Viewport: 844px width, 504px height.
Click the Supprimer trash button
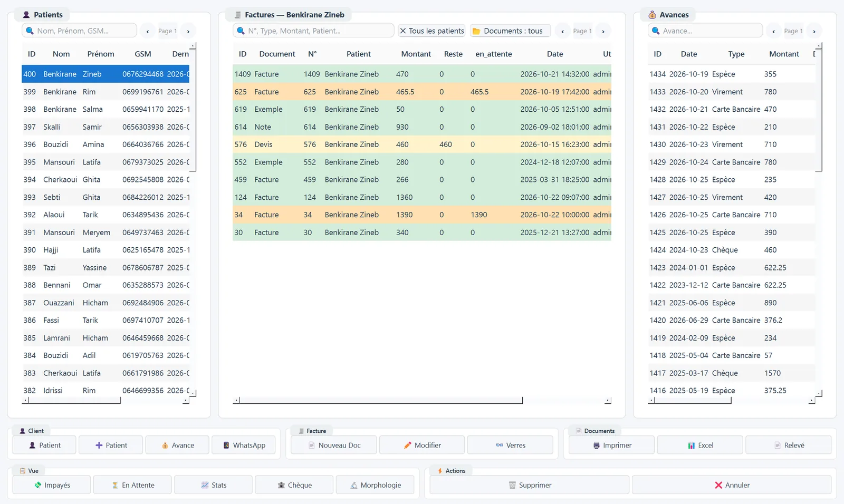[530, 485]
